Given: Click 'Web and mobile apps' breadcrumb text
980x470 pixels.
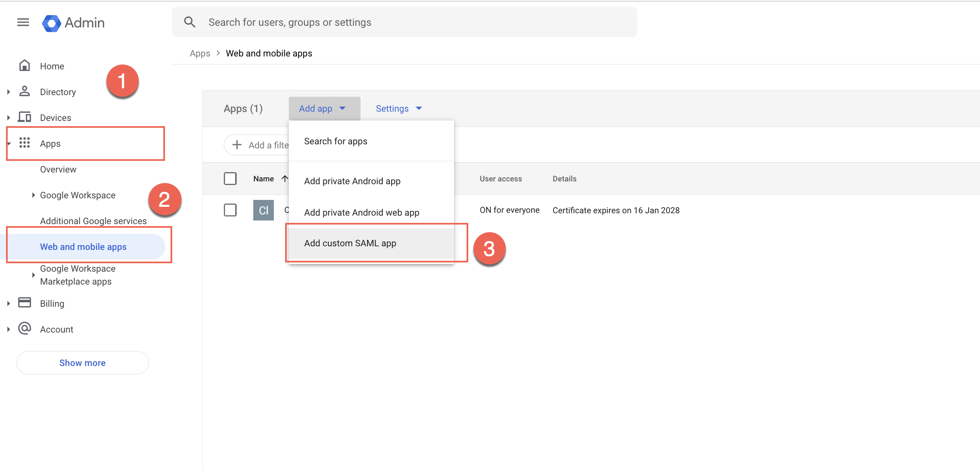Looking at the screenshot, I should 269,53.
